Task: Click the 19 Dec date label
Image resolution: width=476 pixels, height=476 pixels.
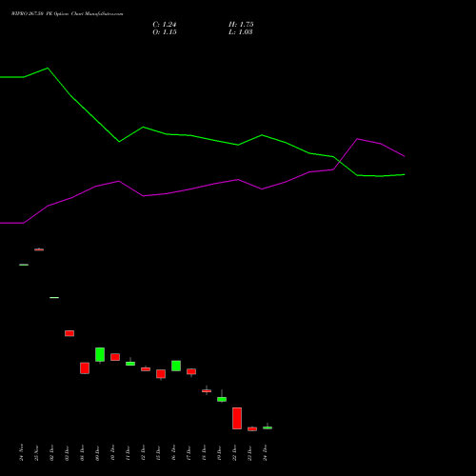Action: click(x=219, y=453)
